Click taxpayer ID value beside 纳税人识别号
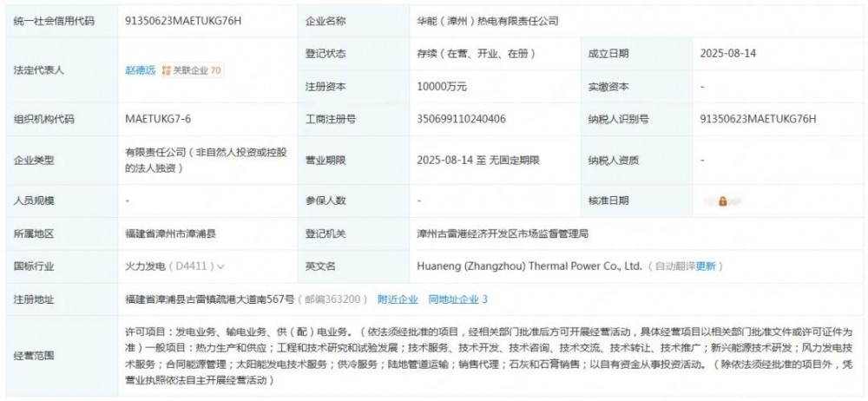This screenshot has width=868, height=401. [758, 119]
